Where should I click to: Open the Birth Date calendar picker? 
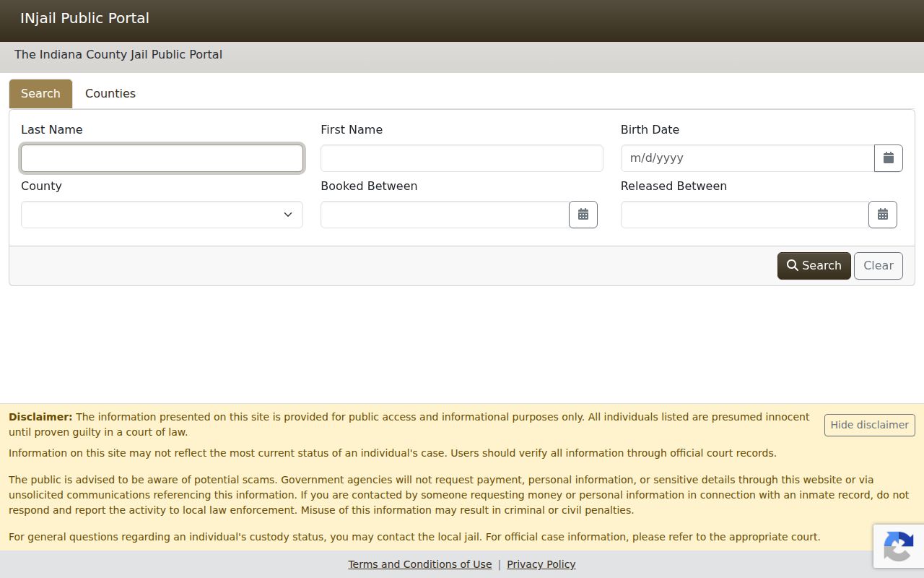pyautogui.click(x=889, y=158)
